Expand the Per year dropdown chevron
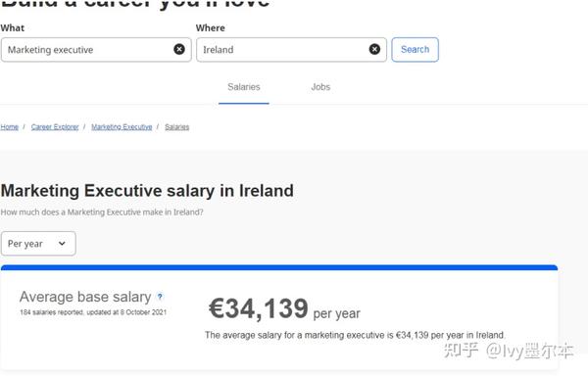Image resolution: width=588 pixels, height=376 pixels. click(x=62, y=244)
